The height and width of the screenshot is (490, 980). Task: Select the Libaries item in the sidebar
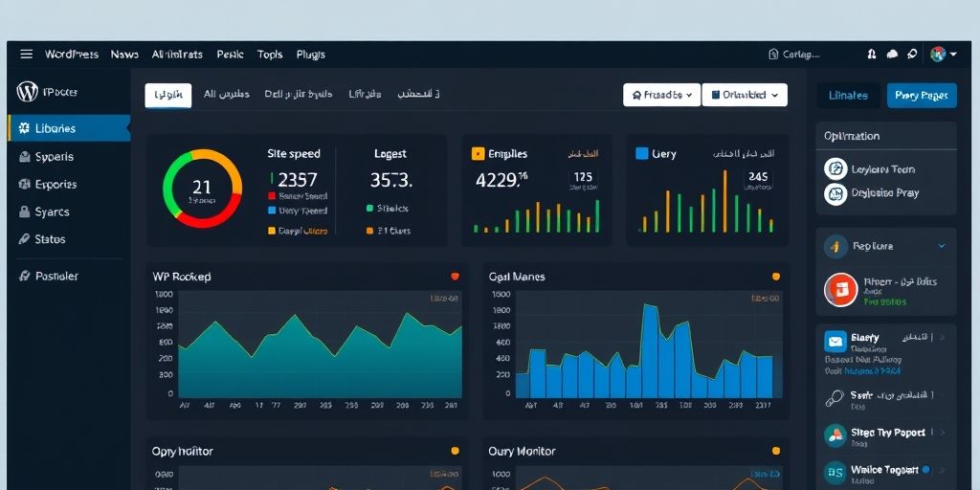pyautogui.click(x=69, y=128)
